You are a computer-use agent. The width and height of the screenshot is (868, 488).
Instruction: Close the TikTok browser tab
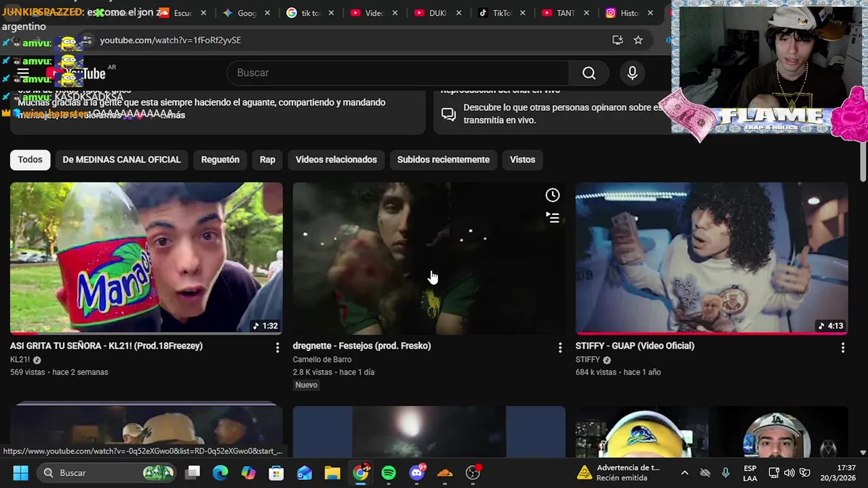tap(524, 13)
